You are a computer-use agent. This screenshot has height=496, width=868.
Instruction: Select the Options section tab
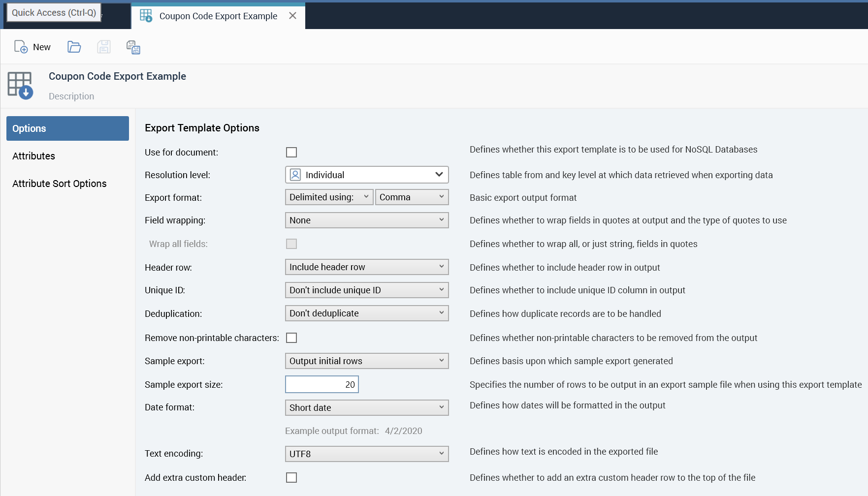67,128
